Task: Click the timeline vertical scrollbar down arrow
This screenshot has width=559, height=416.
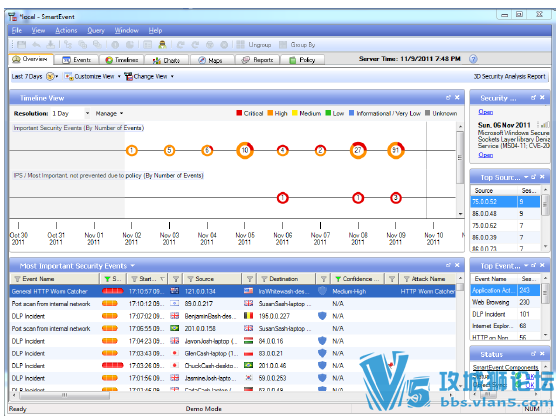Action: click(x=460, y=214)
